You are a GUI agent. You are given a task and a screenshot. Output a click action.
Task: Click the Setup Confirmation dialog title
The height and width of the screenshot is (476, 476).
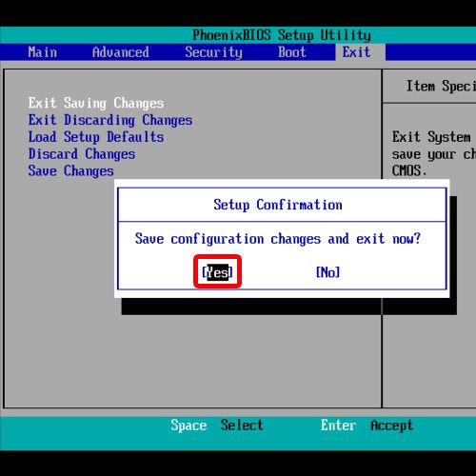(x=278, y=205)
